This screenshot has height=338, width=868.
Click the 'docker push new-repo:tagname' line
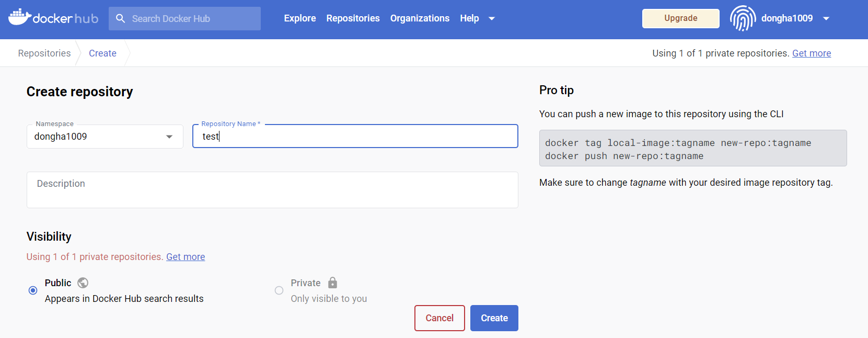(x=624, y=156)
